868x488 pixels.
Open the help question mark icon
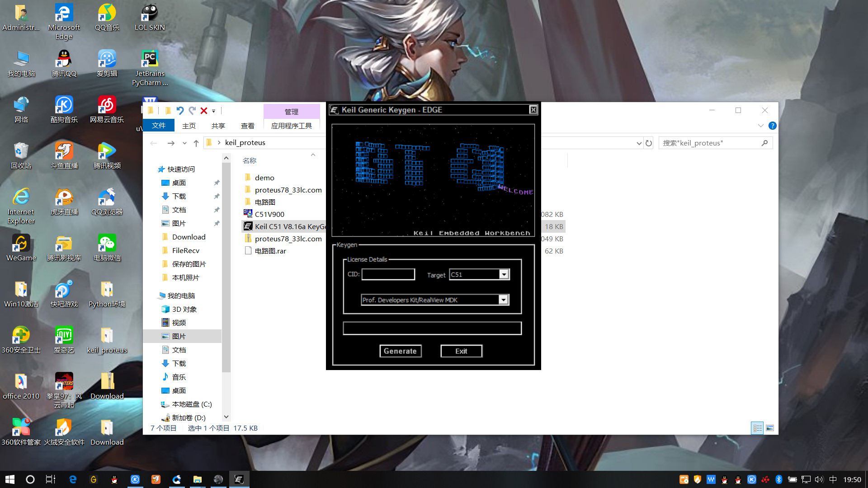773,126
